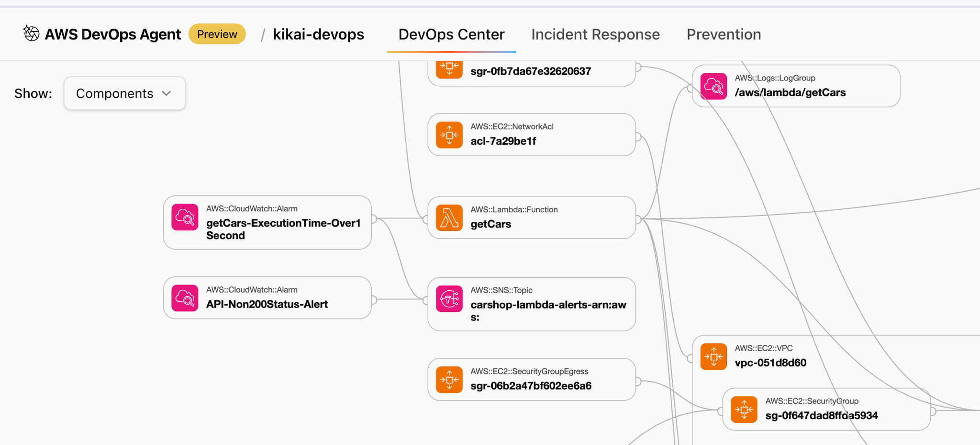Click the input connector on sg-0f647dad8ffda5934 node
The image size is (980, 445).
[721, 411]
